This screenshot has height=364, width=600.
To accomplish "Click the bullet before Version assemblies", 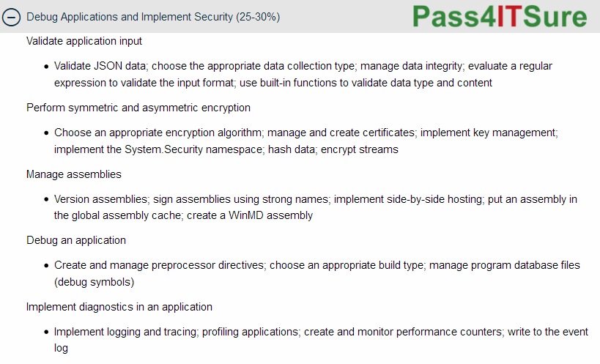I will click(x=46, y=200).
